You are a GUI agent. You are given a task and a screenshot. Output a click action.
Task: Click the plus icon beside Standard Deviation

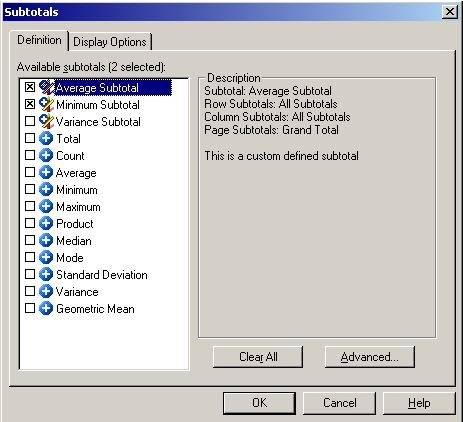click(x=46, y=274)
